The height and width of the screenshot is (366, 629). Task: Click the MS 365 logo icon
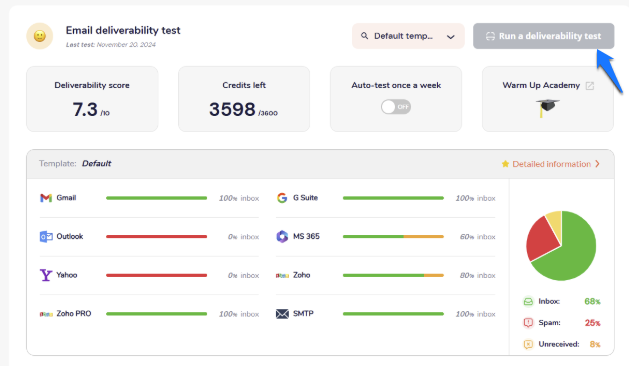282,236
